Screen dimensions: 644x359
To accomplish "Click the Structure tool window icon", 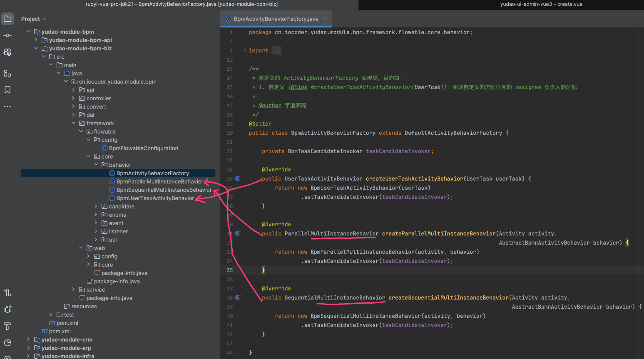I will click(x=7, y=73).
